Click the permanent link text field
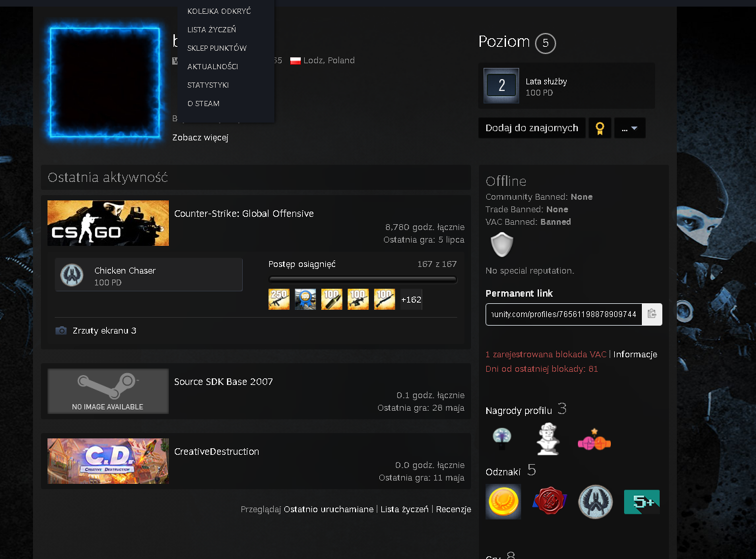756x559 pixels. [x=563, y=314]
